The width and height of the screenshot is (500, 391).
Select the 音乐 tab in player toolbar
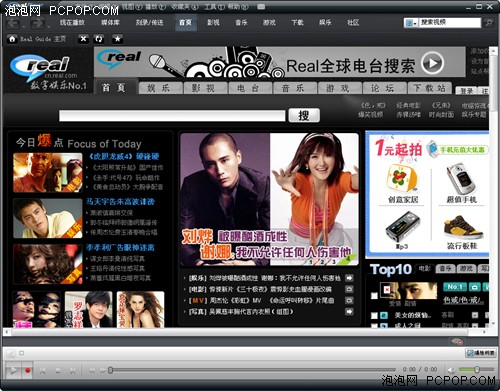(241, 23)
